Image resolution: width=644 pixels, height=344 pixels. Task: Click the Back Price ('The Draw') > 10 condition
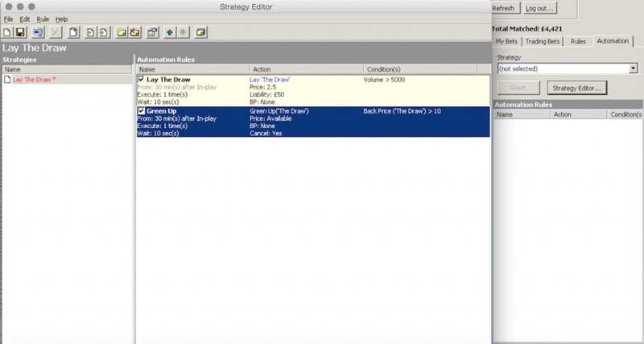[402, 111]
